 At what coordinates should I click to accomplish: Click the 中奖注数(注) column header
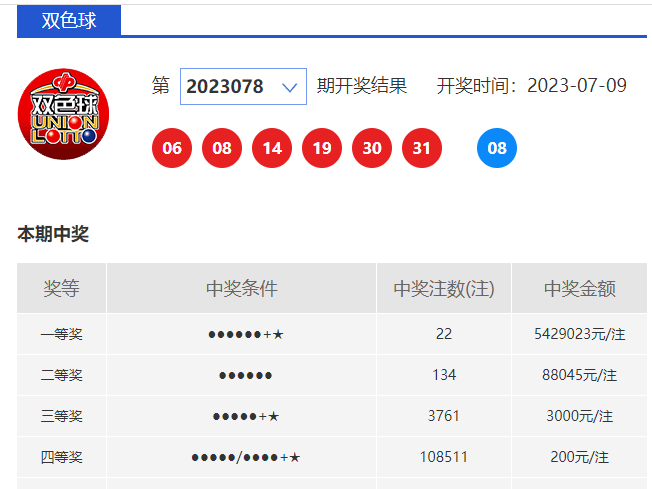coord(444,288)
